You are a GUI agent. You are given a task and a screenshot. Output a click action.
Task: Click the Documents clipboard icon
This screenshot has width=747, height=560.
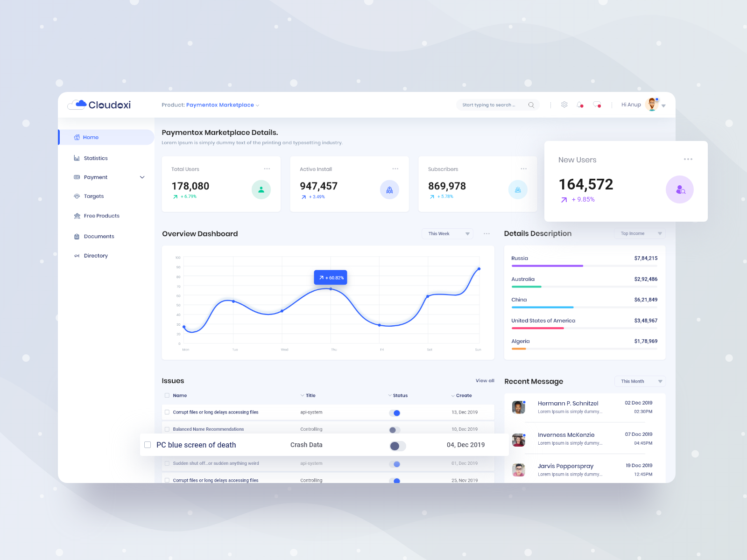pos(77,237)
